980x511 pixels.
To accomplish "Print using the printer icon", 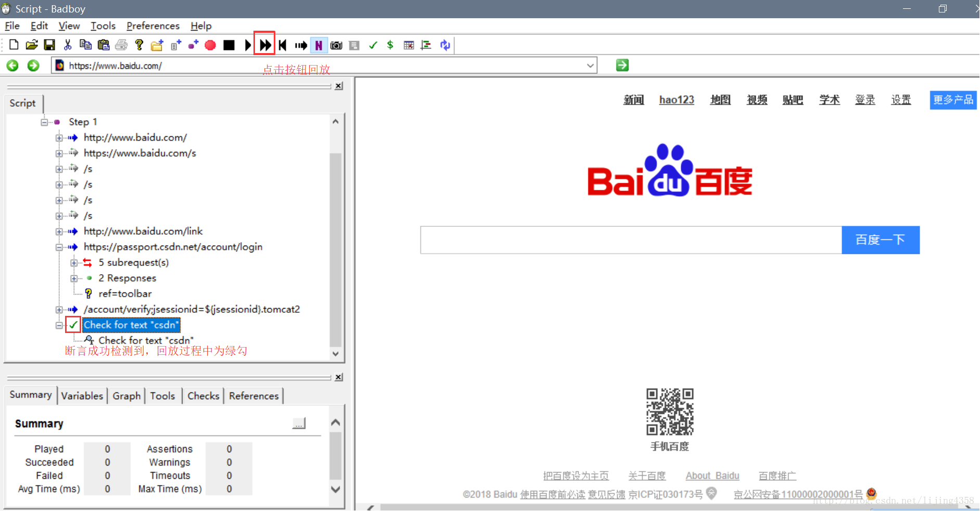I will [x=121, y=45].
